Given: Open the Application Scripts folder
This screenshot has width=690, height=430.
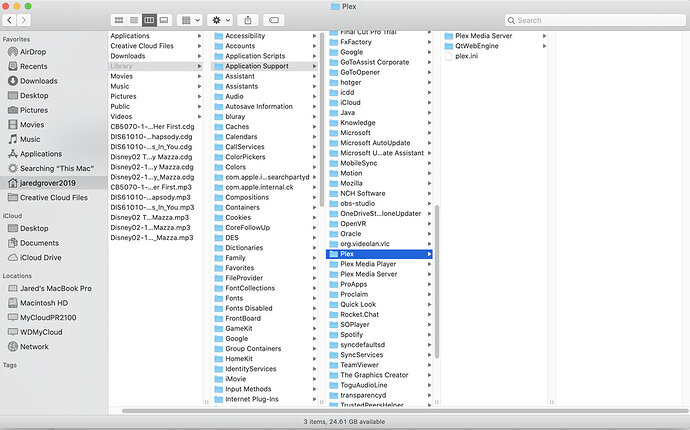Looking at the screenshot, I should point(255,56).
